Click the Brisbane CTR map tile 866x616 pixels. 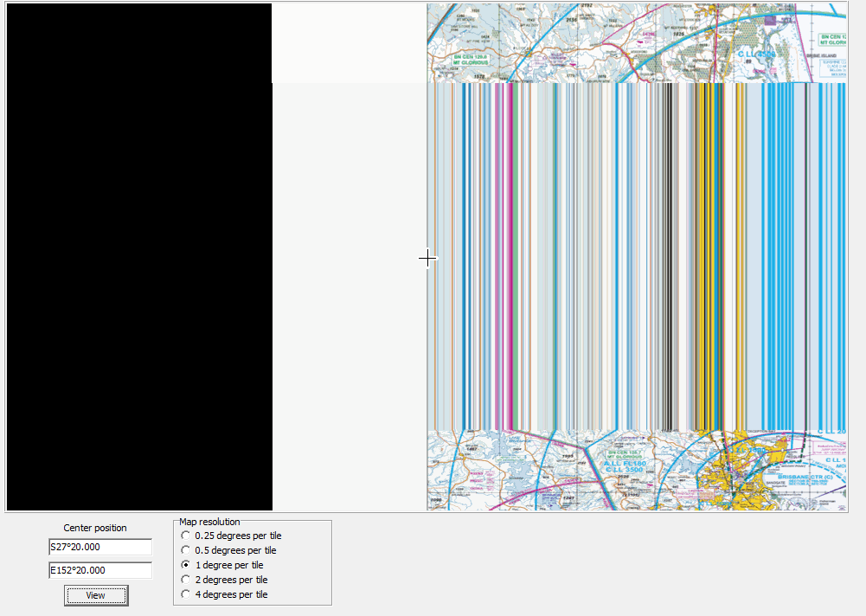point(636,470)
